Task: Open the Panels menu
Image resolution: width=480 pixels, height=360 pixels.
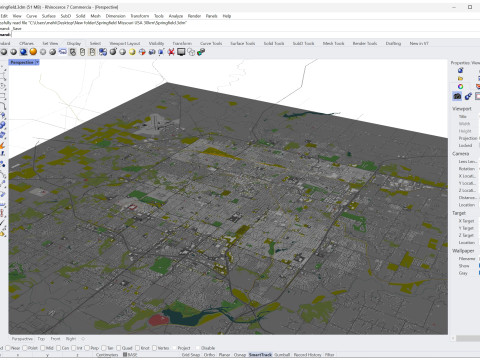Action: coord(211,16)
